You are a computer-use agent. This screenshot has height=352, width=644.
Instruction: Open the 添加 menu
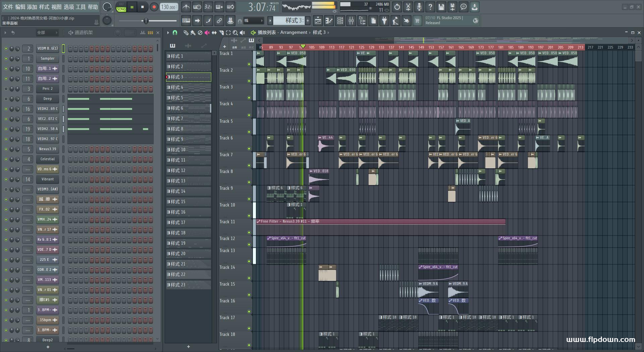32,7
